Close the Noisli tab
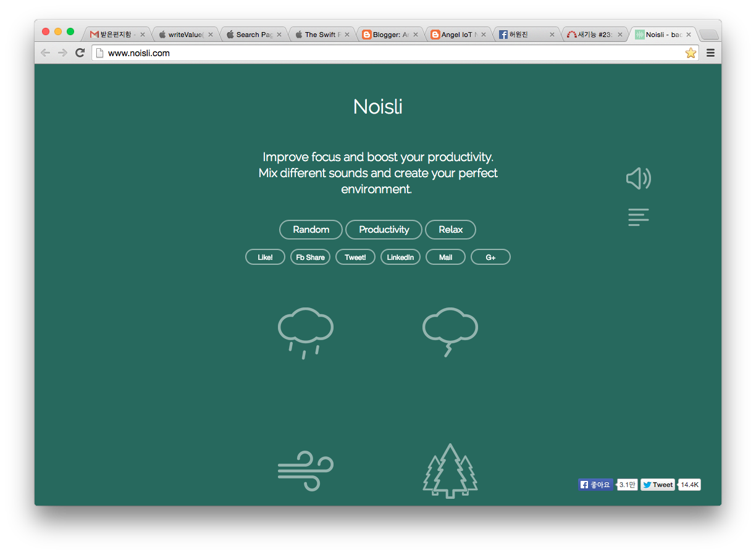Viewport: 756px width, 555px height. coord(689,35)
